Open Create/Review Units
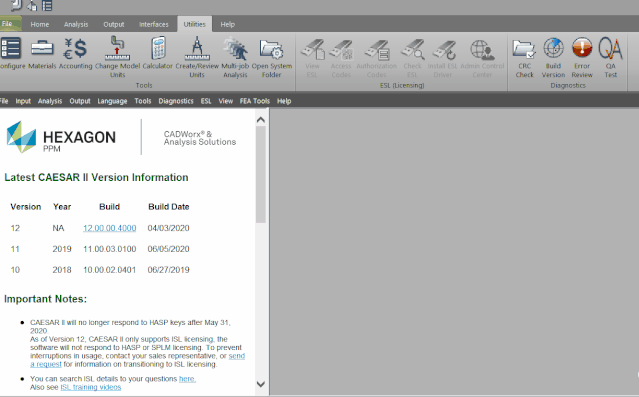The height and width of the screenshot is (397, 639). tap(197, 57)
